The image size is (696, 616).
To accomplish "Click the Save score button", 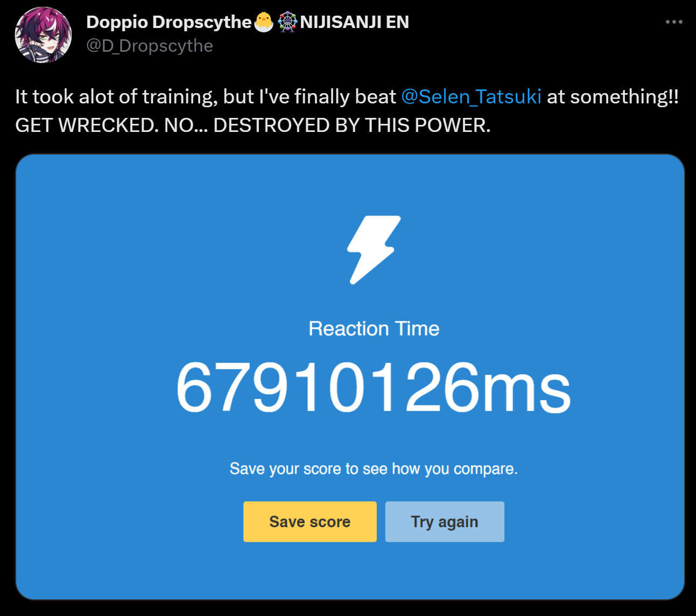I will [x=310, y=522].
